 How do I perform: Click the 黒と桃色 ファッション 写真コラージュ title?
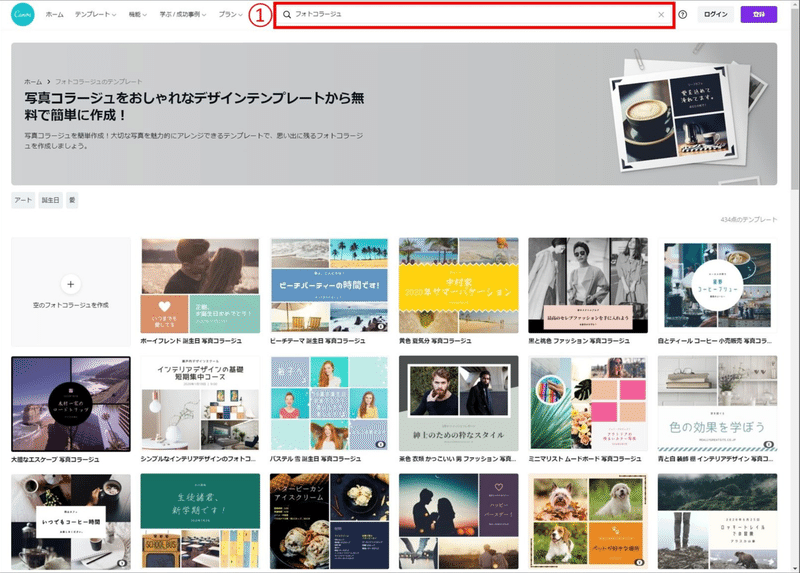pos(579,341)
